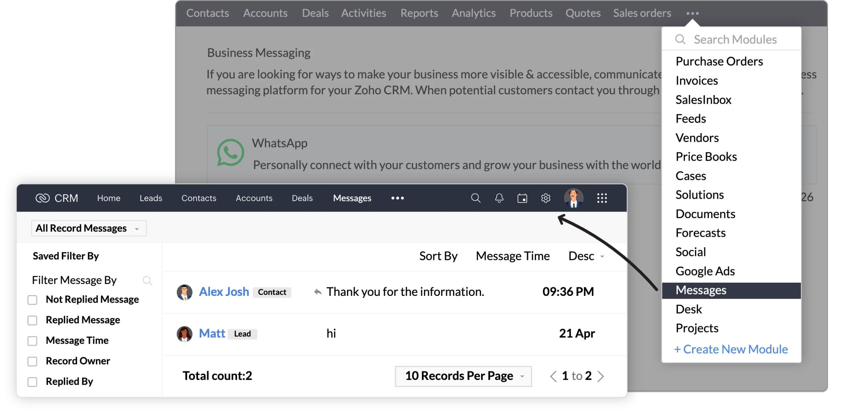The image size is (868, 416).
Task: Check Replied Message filter
Action: tap(32, 320)
